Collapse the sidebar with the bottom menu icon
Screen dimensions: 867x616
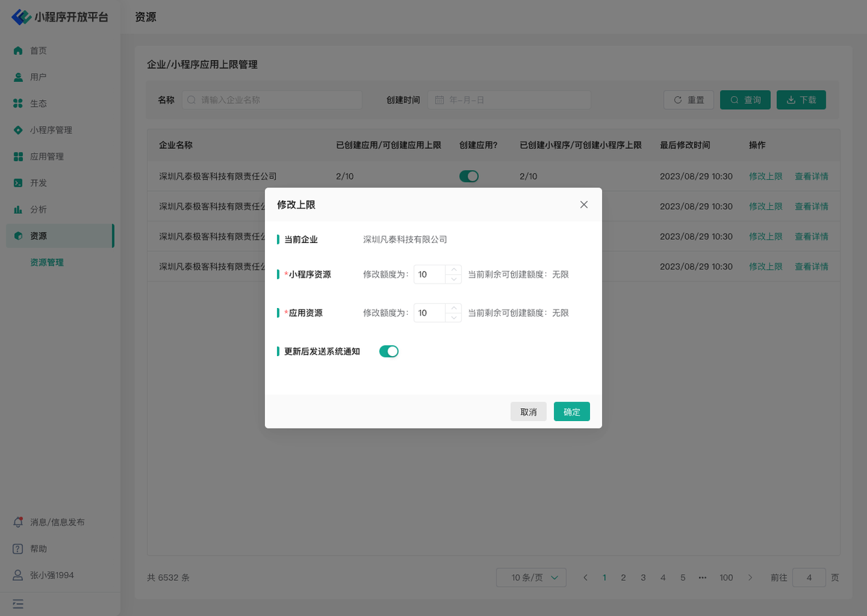click(x=18, y=604)
